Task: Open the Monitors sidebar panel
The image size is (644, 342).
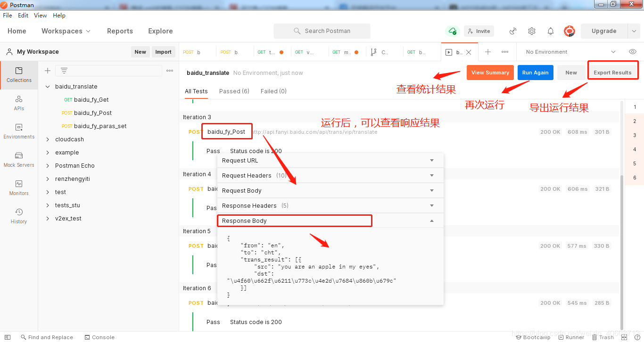Action: (x=19, y=188)
